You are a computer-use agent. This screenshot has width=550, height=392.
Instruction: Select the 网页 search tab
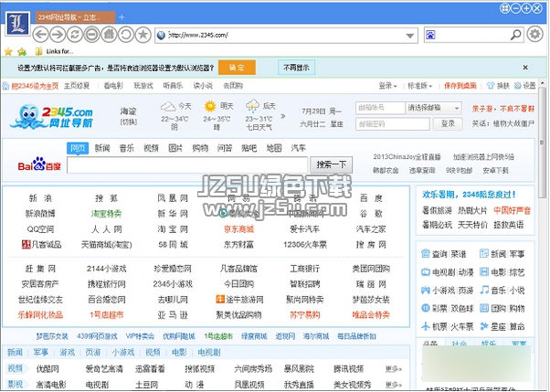coord(78,148)
